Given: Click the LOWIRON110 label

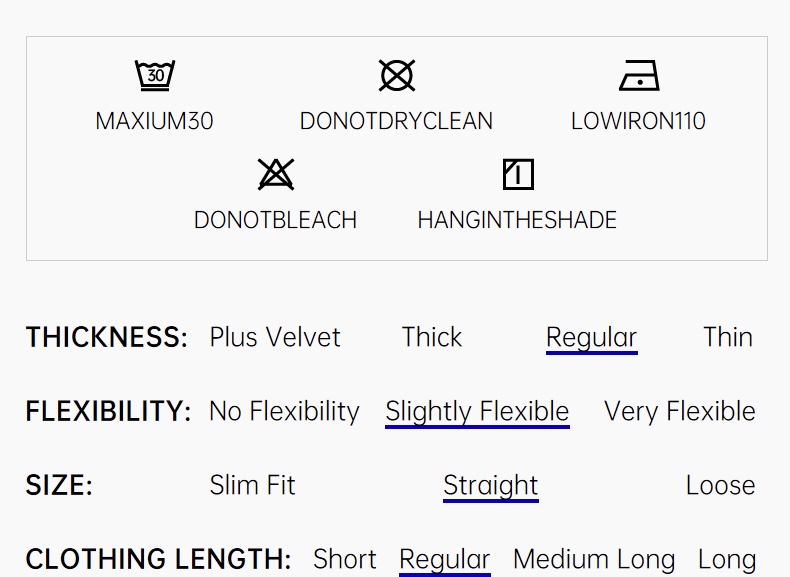Looking at the screenshot, I should (x=638, y=121).
